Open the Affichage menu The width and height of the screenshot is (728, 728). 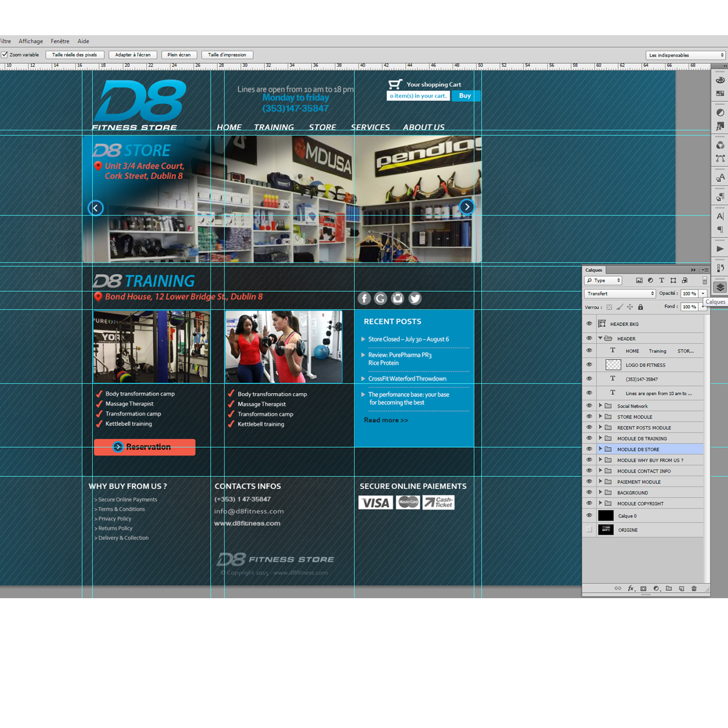point(31,41)
